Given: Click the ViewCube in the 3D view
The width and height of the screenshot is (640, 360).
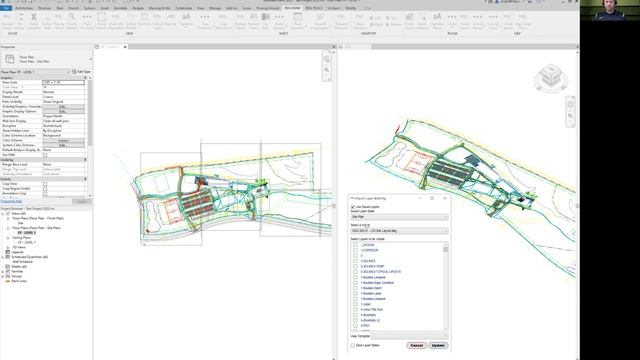Looking at the screenshot, I should [x=551, y=78].
